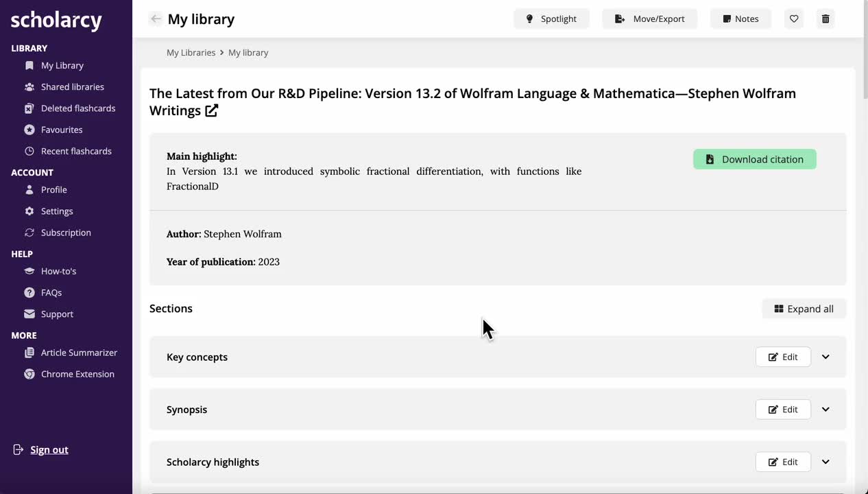Click the Sign out option
868x494 pixels.
click(49, 449)
